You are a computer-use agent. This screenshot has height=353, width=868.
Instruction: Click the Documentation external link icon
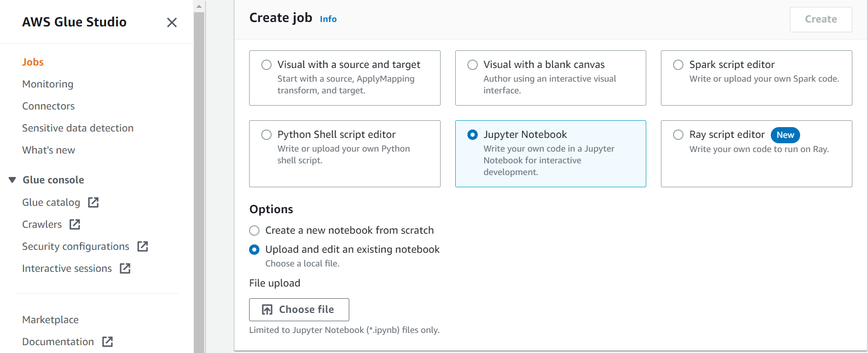pos(107,342)
